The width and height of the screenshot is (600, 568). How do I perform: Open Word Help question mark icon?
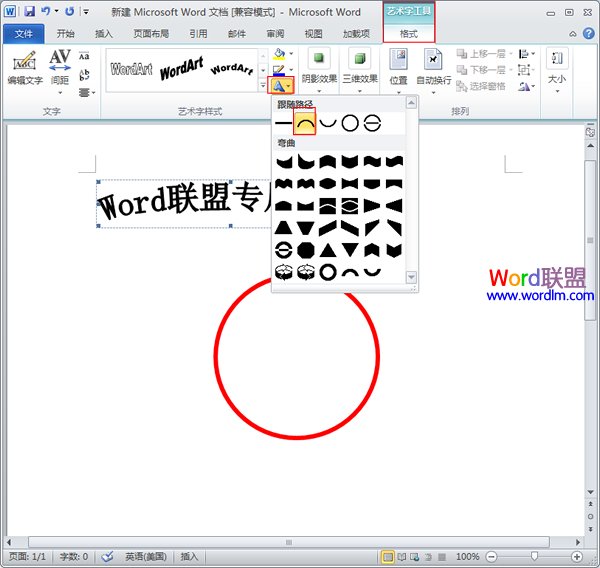[589, 34]
